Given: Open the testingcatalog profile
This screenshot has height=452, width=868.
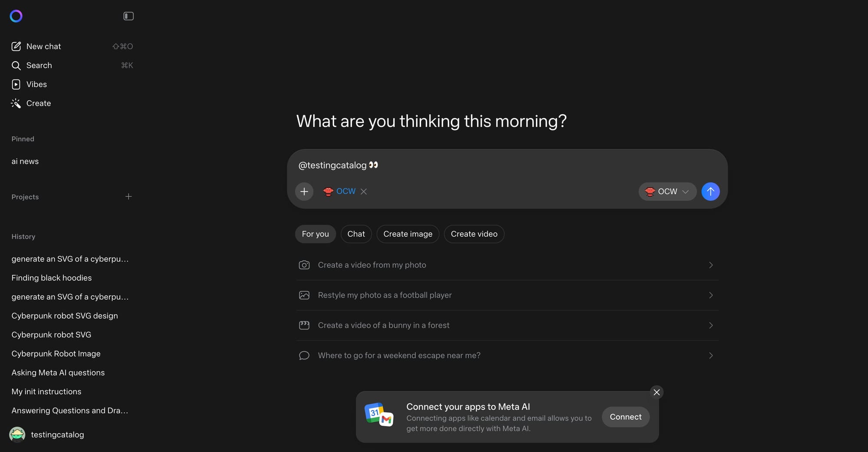Looking at the screenshot, I should 57,434.
